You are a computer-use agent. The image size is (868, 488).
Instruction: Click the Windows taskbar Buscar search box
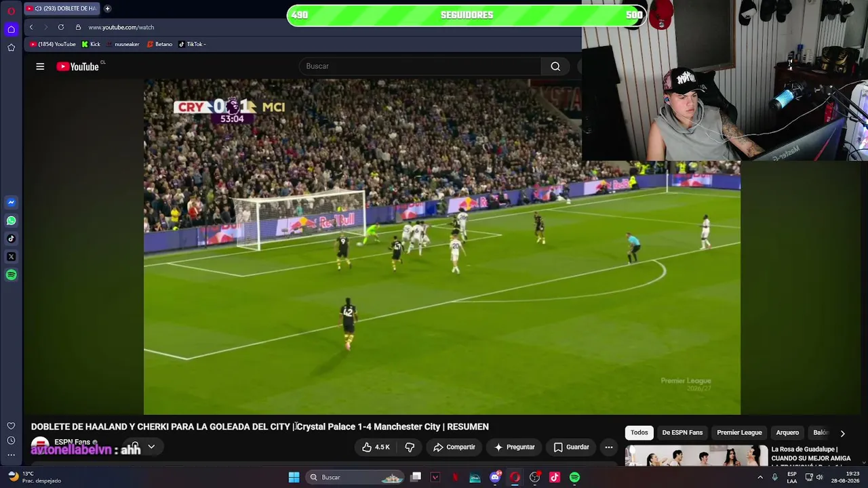[356, 477]
